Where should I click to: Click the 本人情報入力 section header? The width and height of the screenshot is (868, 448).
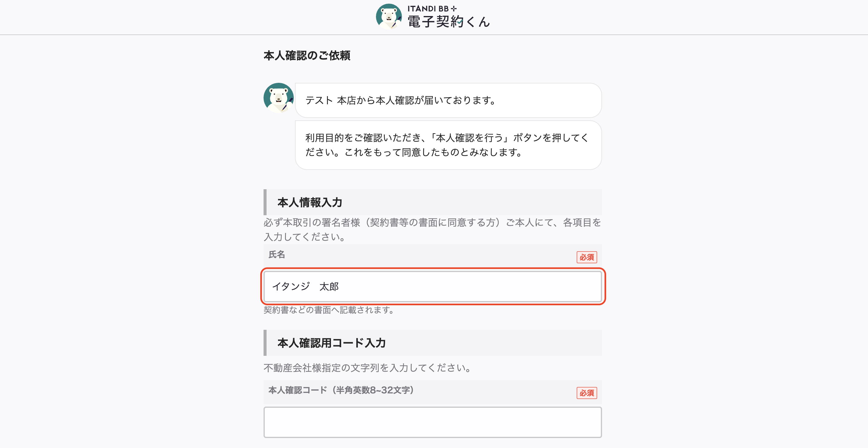(433, 202)
